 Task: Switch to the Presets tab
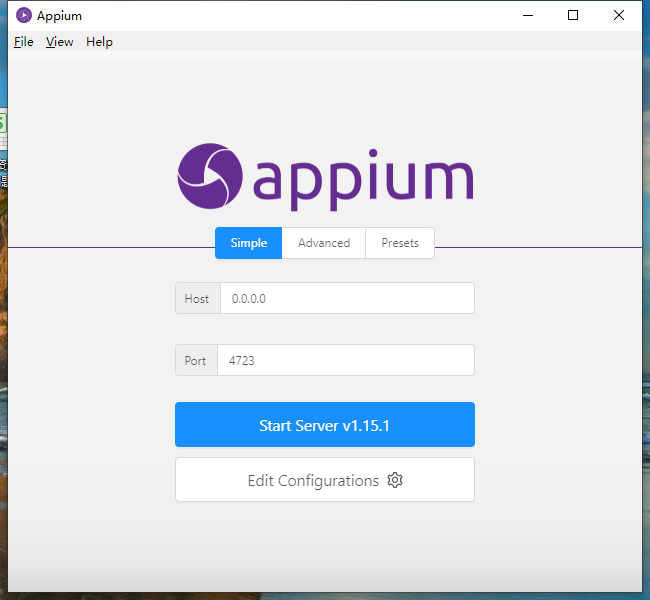coord(400,243)
